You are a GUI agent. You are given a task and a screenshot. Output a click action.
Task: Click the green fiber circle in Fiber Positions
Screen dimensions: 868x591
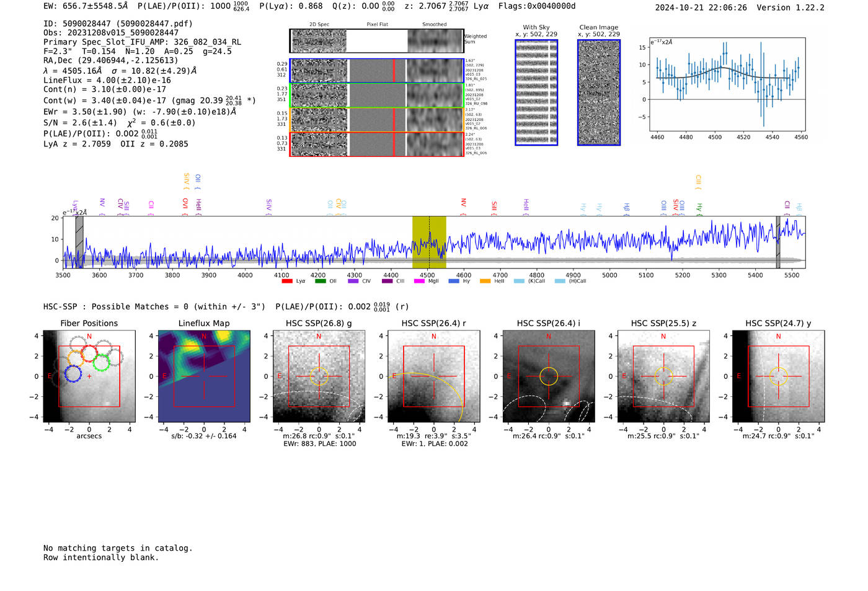101,362
